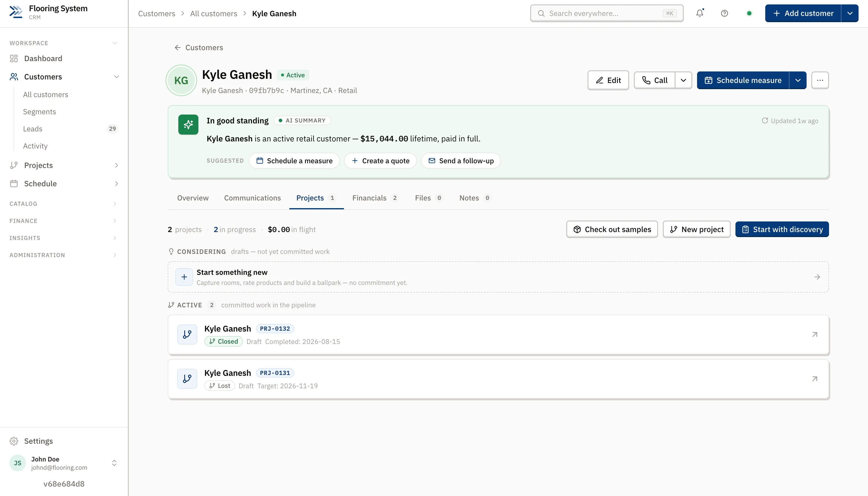Viewport: 868px width, 496px height.
Task: Click the Add customer button
Action: coord(803,13)
